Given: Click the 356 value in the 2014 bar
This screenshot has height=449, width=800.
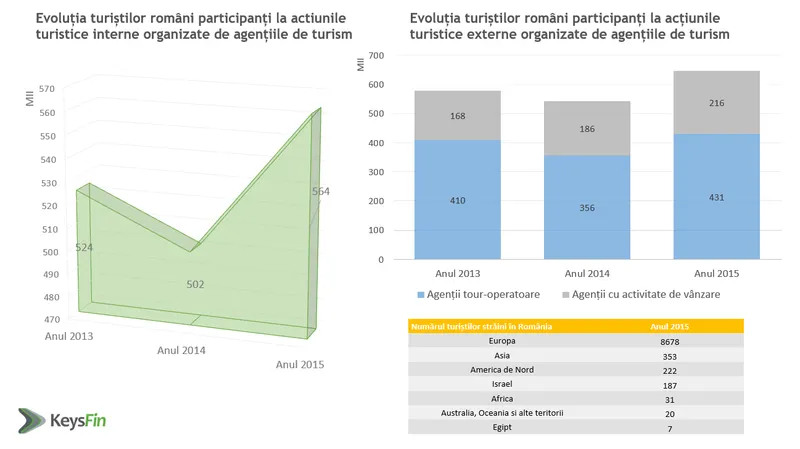Looking at the screenshot, I should coord(587,208).
